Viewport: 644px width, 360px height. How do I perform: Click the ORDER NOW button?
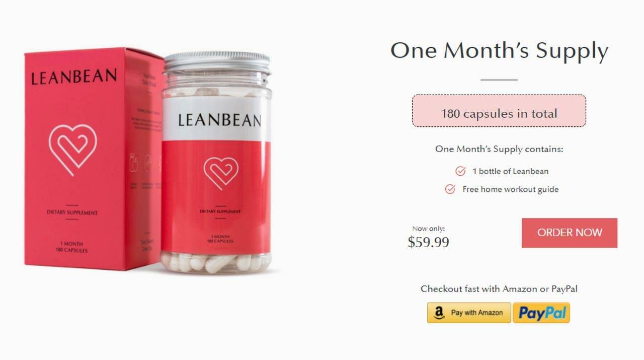pos(569,233)
